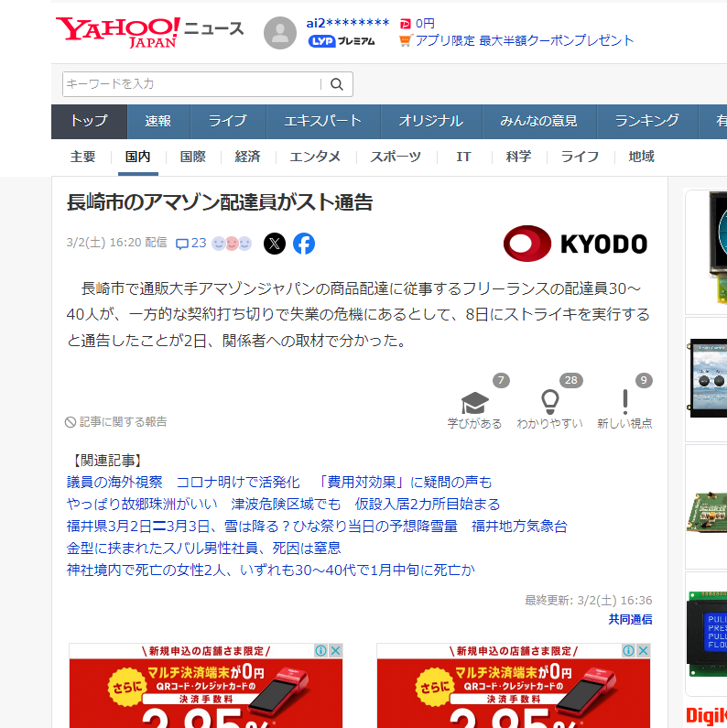
Task: Click the わかりやすい lightbulb icon
Action: click(x=549, y=402)
